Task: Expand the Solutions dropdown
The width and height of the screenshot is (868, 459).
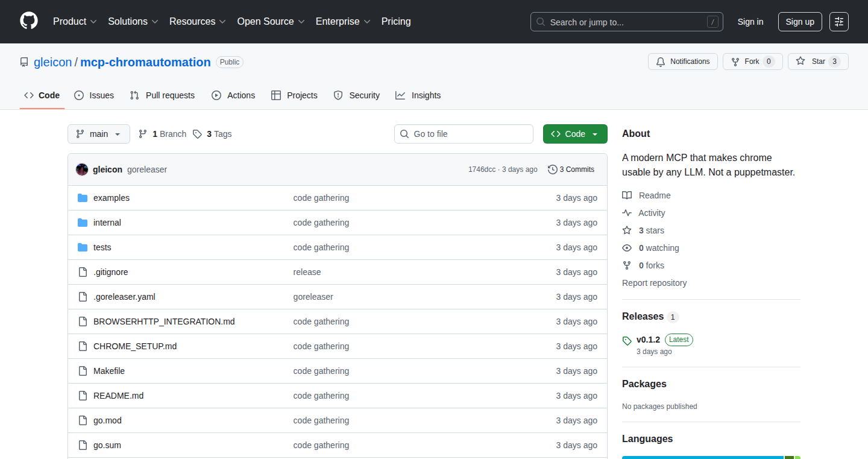Action: (x=133, y=22)
